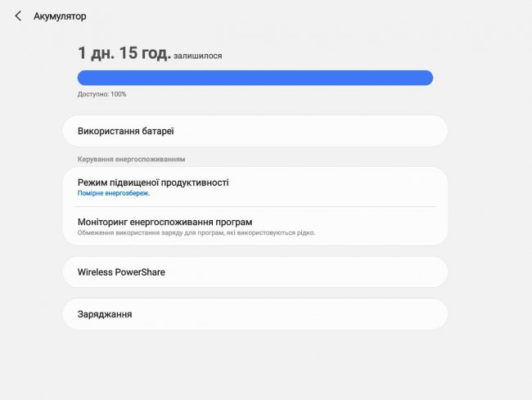The width and height of the screenshot is (532, 400).
Task: Open Моніторинг енергоспоживання програм
Action: [x=255, y=226]
